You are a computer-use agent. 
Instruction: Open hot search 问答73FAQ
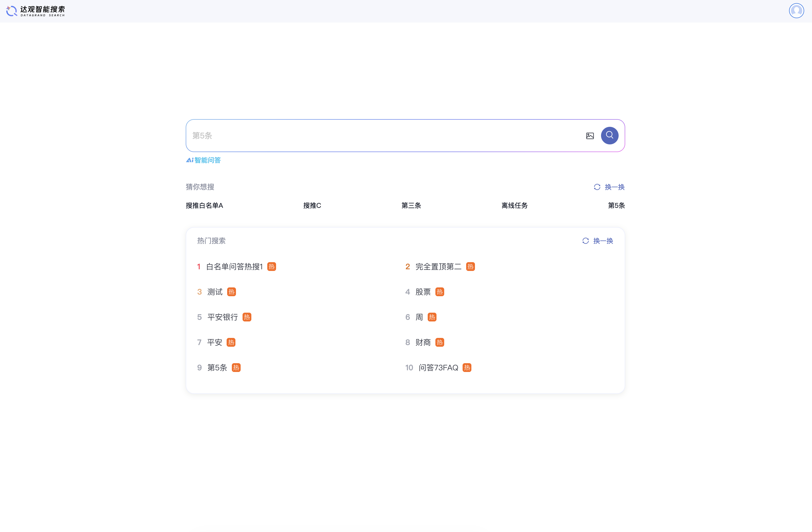[438, 368]
